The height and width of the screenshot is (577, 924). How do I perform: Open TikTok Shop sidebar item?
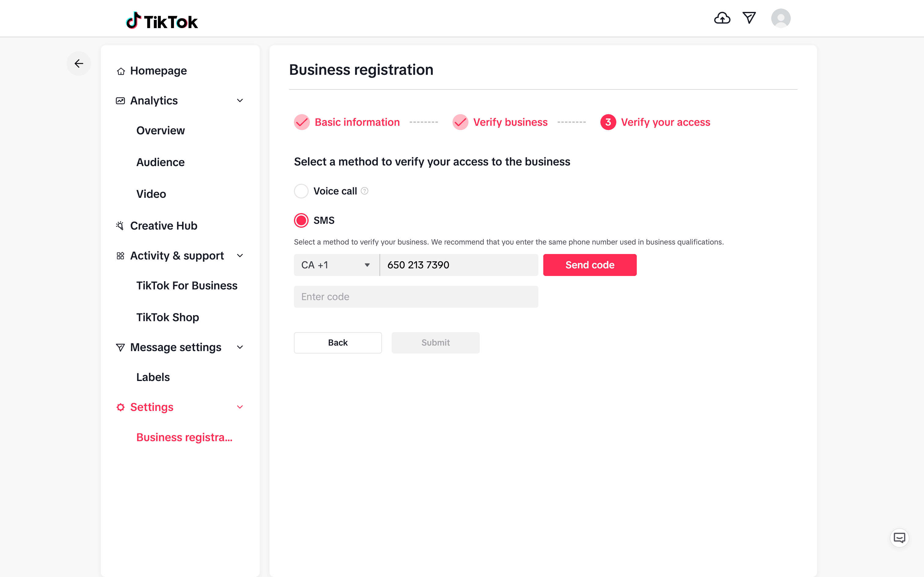point(168,317)
